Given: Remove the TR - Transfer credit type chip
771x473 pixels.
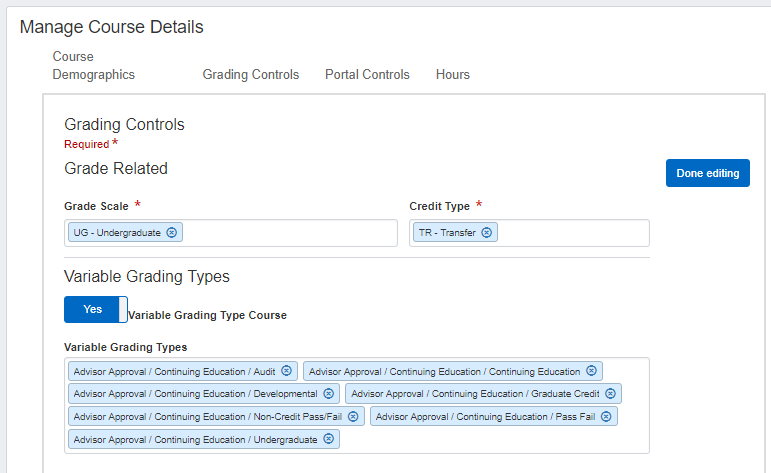Looking at the screenshot, I should click(x=486, y=233).
